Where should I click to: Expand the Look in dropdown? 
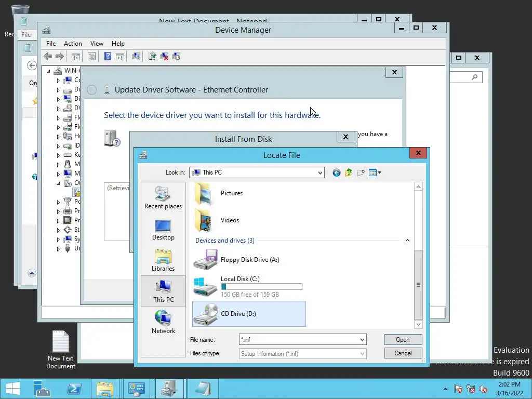pos(320,172)
